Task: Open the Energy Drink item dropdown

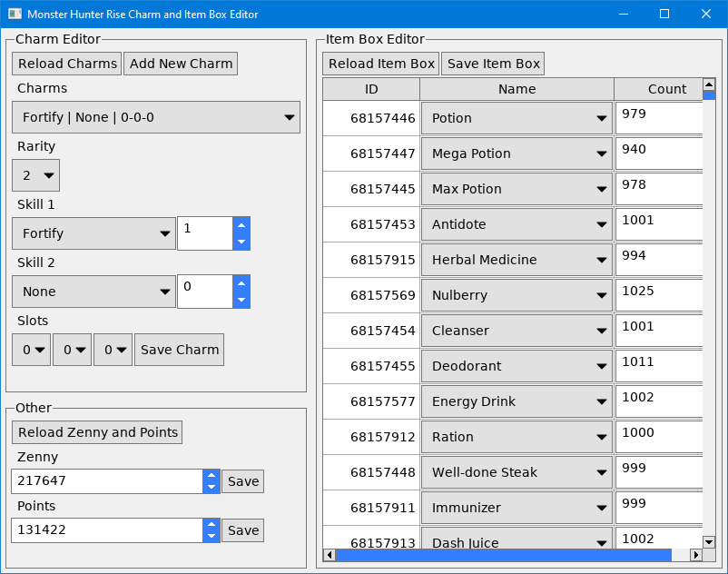Action: pos(516,401)
